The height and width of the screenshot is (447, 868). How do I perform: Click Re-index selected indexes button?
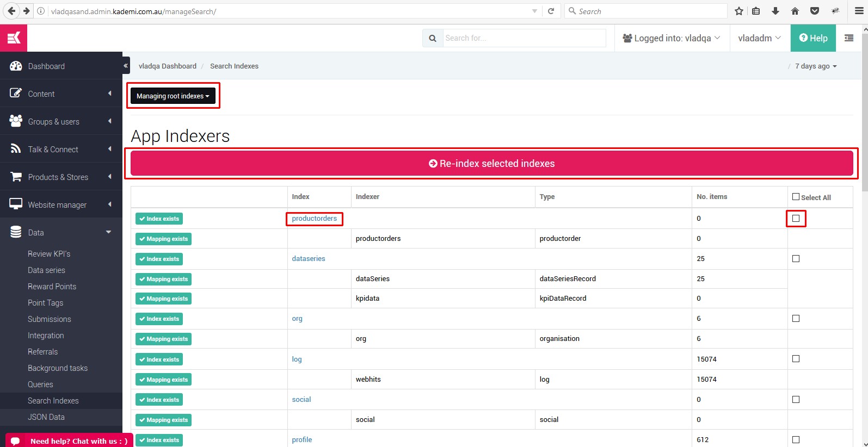click(x=491, y=163)
